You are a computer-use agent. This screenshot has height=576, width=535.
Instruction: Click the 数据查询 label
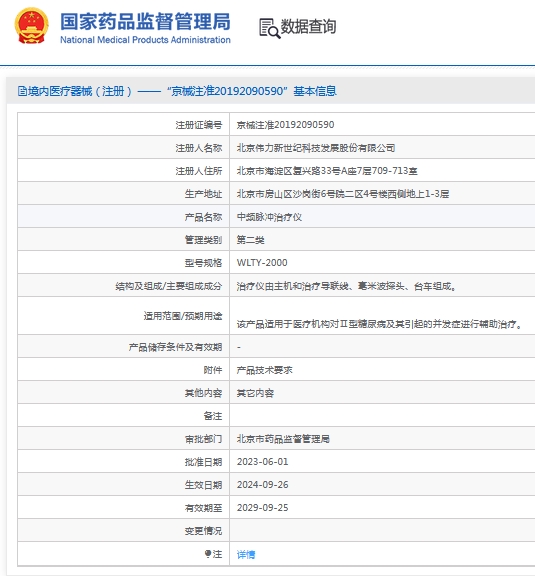coord(308,26)
